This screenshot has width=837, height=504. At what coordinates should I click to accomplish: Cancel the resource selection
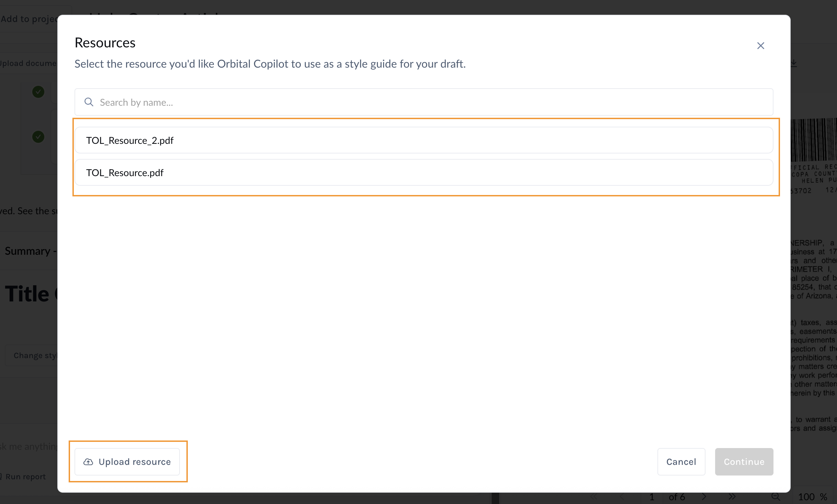point(681,462)
